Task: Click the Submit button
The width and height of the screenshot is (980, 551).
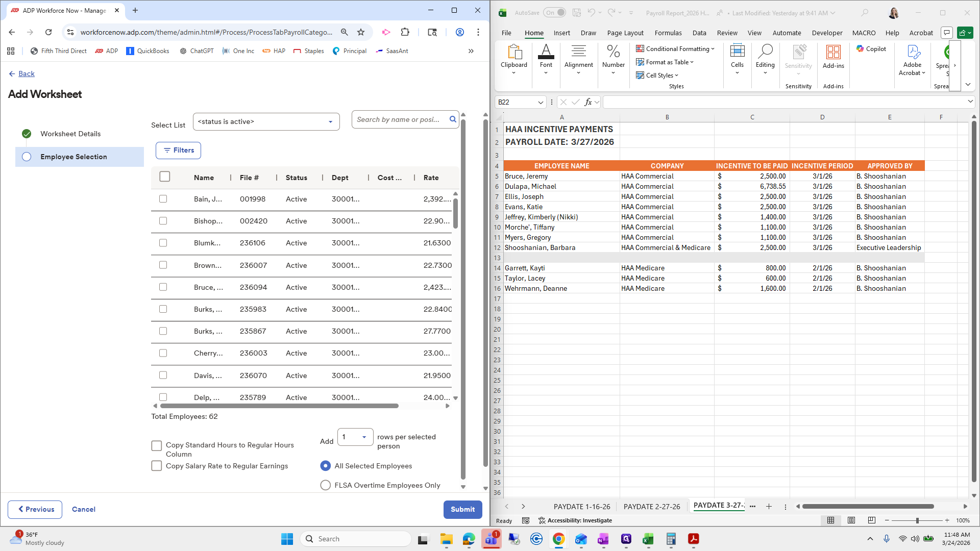Action: click(462, 509)
